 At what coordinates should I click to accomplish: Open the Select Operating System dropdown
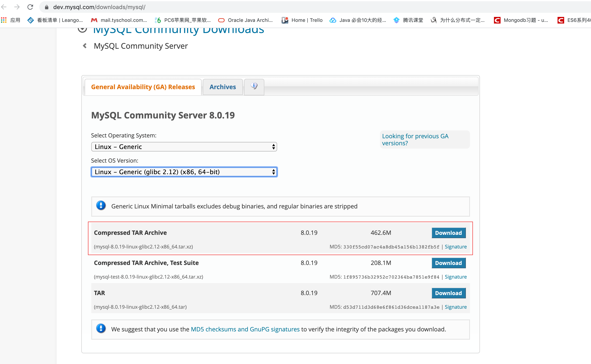coord(184,147)
